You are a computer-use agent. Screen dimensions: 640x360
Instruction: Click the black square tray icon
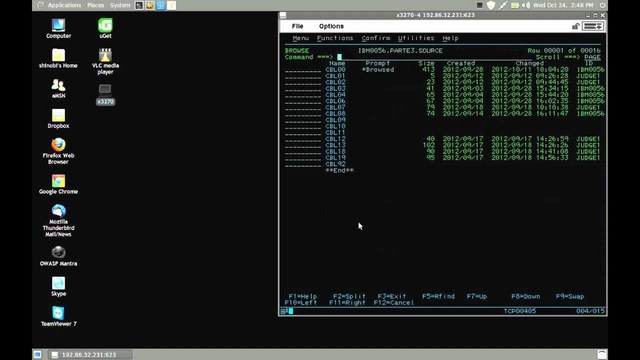tap(480, 5)
